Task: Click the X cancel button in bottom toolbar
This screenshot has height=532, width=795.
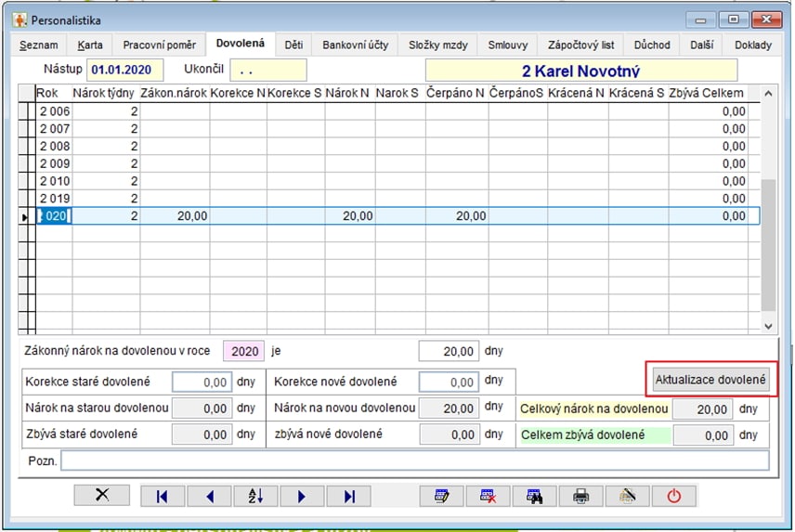Action: point(102,495)
